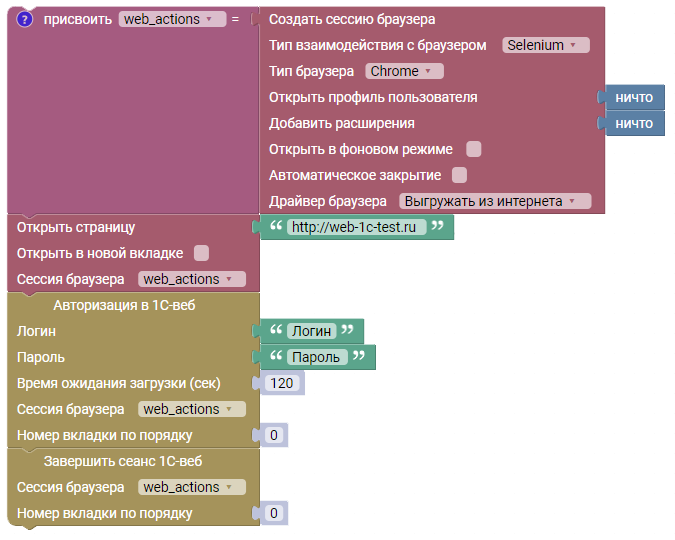Select 'ничто' block beside 'Добавить расширения'

tap(634, 123)
